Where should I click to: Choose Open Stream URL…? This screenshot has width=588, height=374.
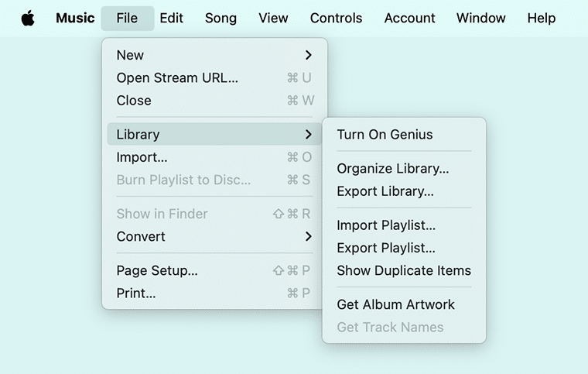coord(214,77)
